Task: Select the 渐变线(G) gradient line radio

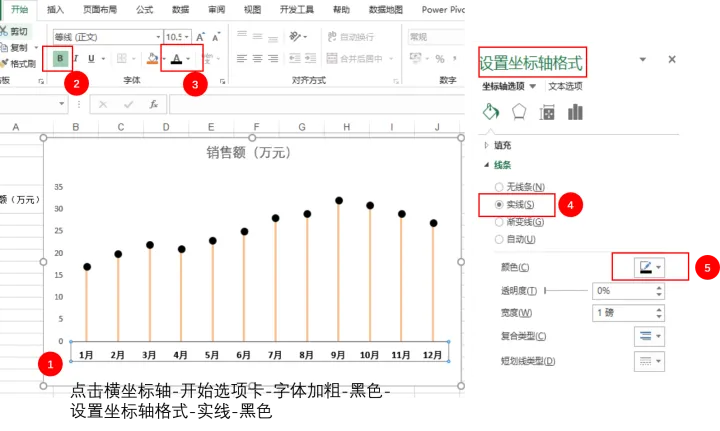Action: point(499,222)
